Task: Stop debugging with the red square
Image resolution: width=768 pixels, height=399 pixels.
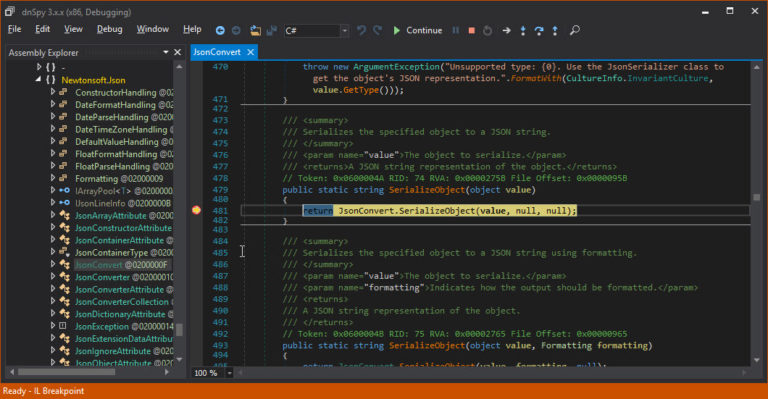Action: [x=472, y=30]
